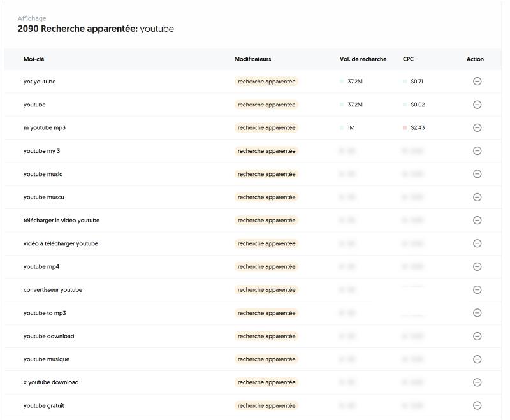This screenshot has width=510, height=420.
Task: Click the $2.43 CPC value
Action: pyautogui.click(x=418, y=127)
